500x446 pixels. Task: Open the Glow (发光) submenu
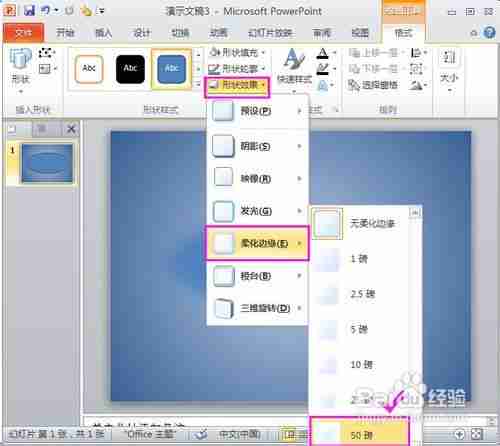(x=257, y=211)
